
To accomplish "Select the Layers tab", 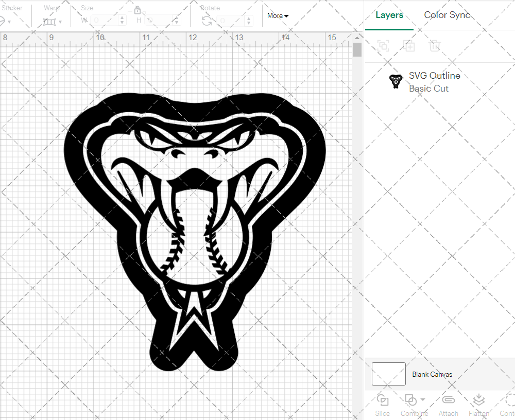I will (x=389, y=15).
